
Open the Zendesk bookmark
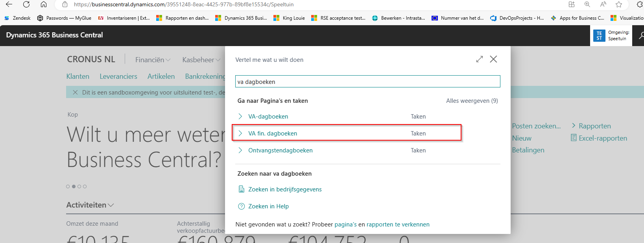17,18
